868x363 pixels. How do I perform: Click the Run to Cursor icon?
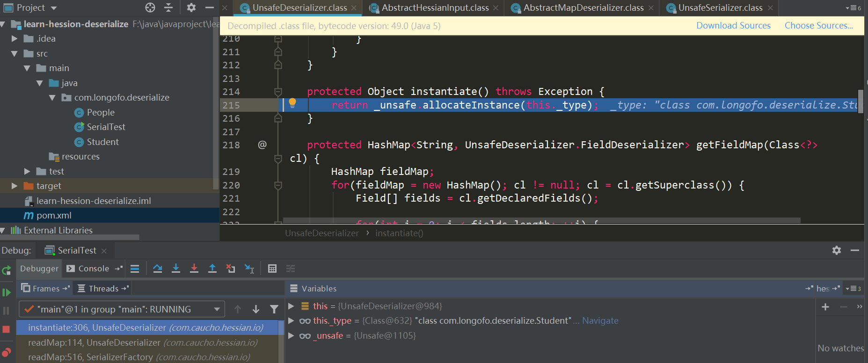point(249,269)
